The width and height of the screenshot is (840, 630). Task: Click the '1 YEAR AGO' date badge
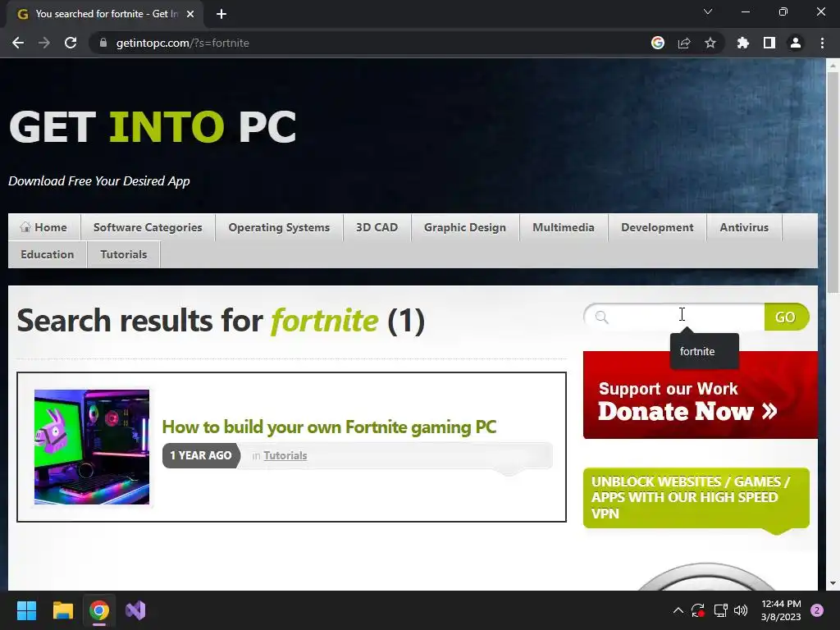click(x=201, y=455)
